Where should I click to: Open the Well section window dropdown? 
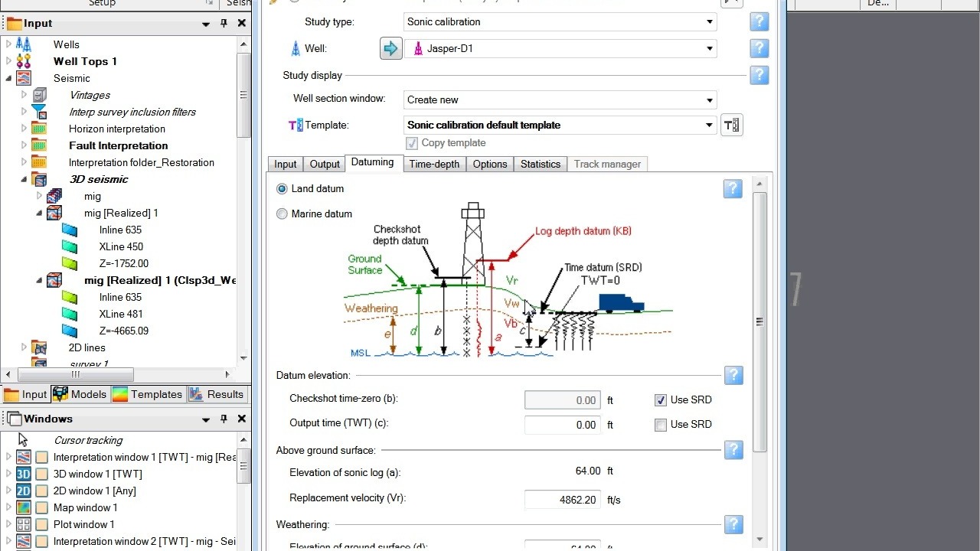point(710,99)
